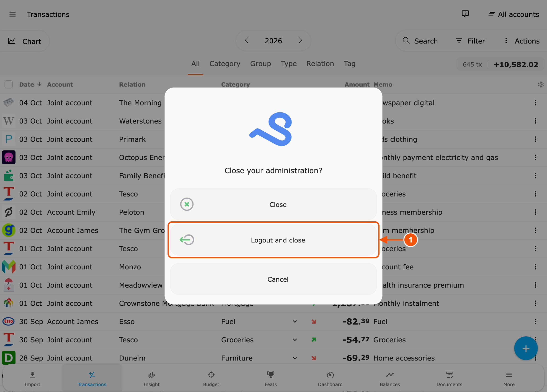Expand Groceries category dropdown on 30 Sep Tesco row

(295, 340)
